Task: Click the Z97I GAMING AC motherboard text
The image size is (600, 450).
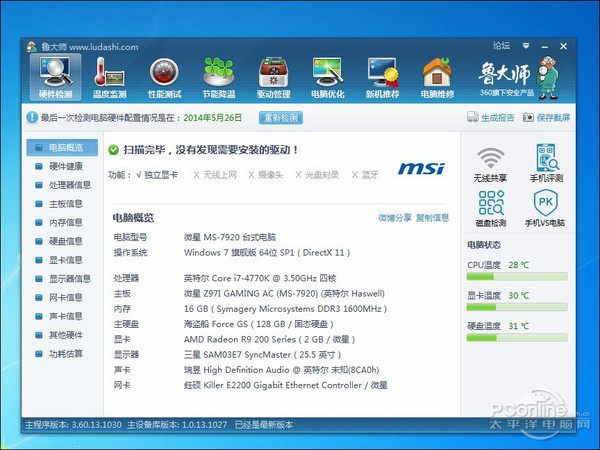Action: coord(284,293)
